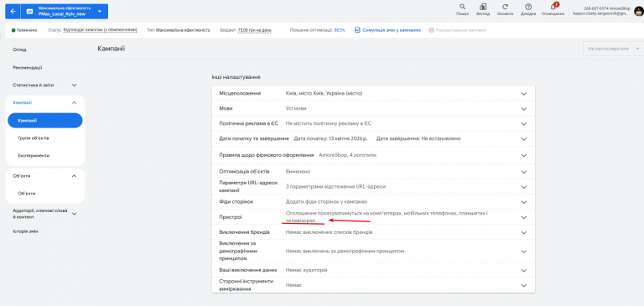
Task: Open Експерименти in the sidebar
Action: tap(34, 156)
